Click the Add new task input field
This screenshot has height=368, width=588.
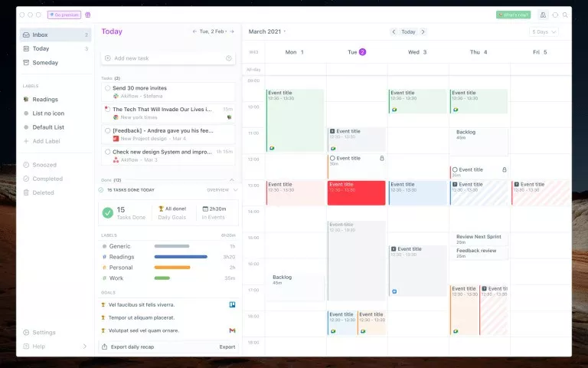click(168, 58)
